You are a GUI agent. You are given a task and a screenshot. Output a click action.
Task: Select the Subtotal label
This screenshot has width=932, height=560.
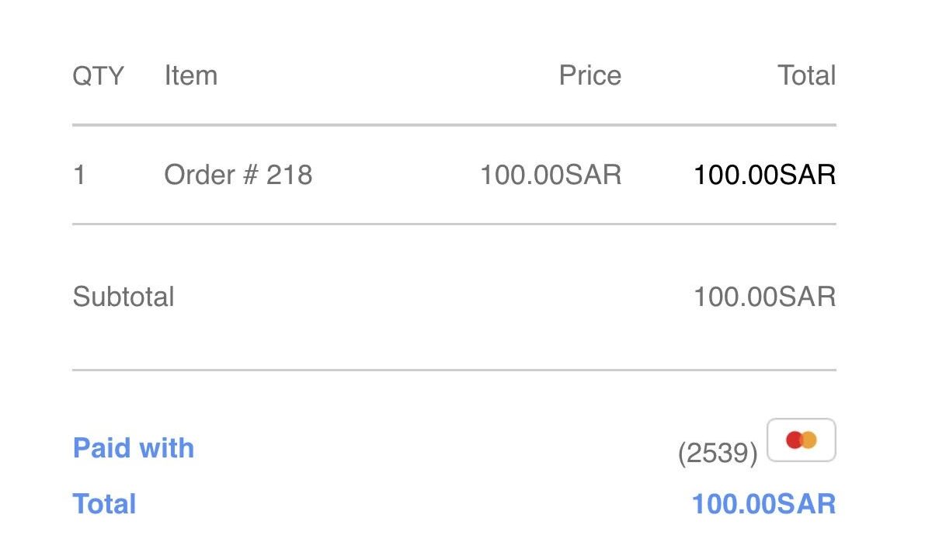[123, 297]
